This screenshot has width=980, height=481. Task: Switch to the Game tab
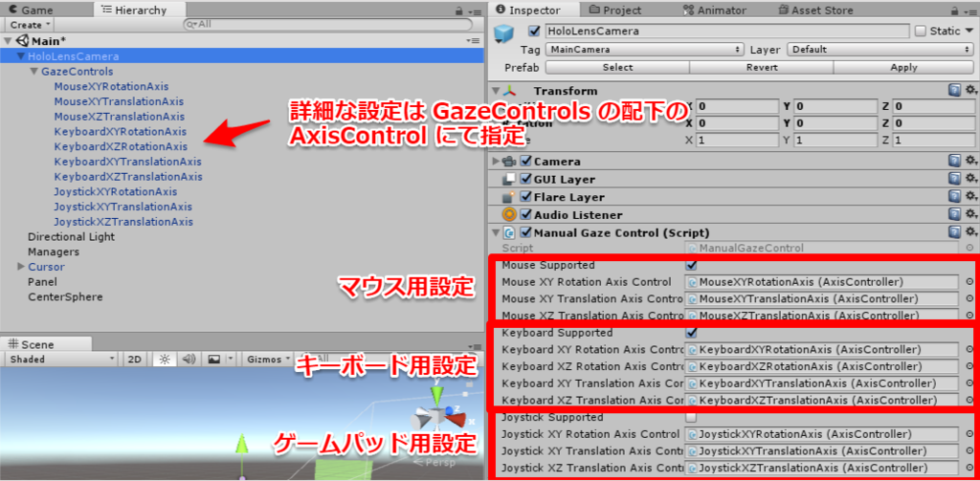click(31, 10)
